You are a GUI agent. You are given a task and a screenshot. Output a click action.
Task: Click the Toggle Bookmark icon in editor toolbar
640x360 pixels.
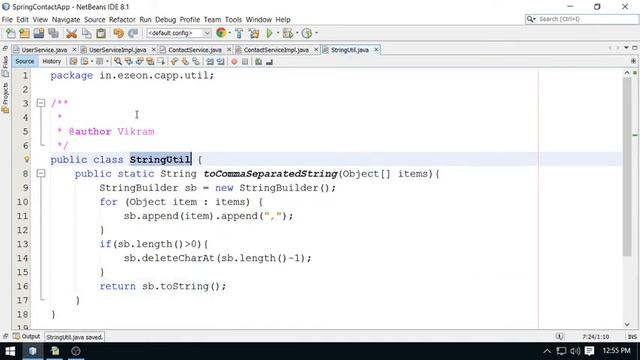(x=196, y=62)
